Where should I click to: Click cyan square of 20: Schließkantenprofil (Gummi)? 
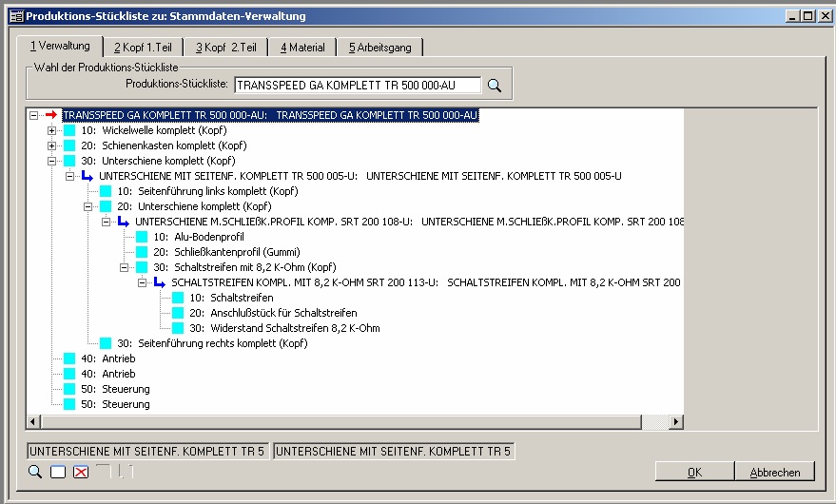tap(142, 252)
